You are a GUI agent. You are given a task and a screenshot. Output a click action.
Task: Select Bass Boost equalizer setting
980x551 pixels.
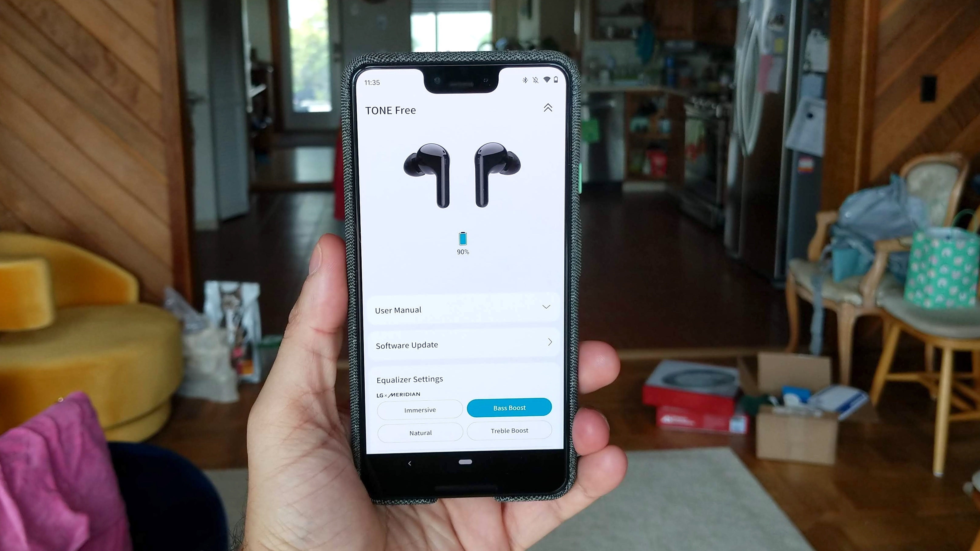509,408
